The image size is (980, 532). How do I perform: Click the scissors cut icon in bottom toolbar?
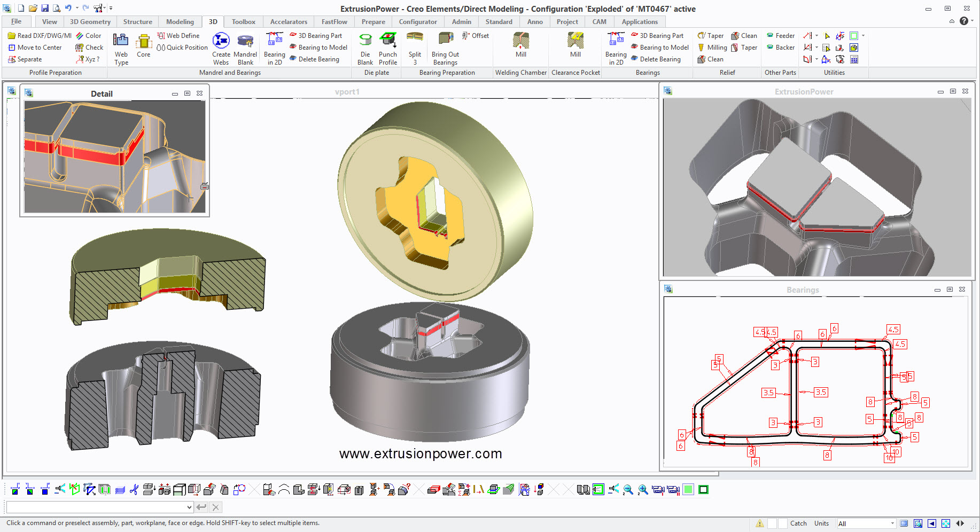tap(134, 489)
